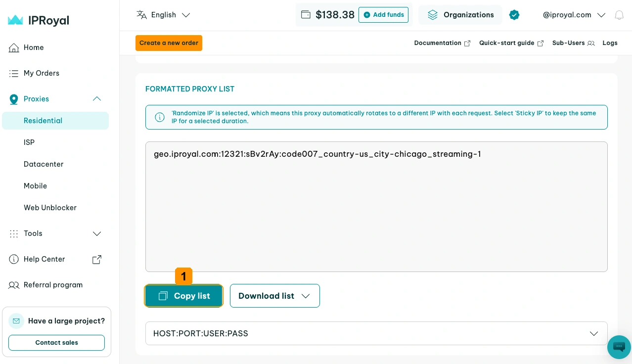Screen dimensions: 632x364
Task: Click inside the formatted proxy list textbox
Action: (x=376, y=207)
